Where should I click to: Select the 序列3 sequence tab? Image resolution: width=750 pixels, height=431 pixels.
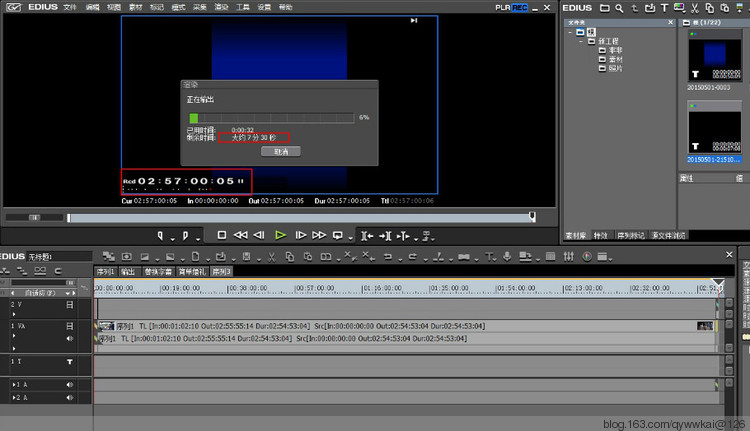click(x=221, y=271)
